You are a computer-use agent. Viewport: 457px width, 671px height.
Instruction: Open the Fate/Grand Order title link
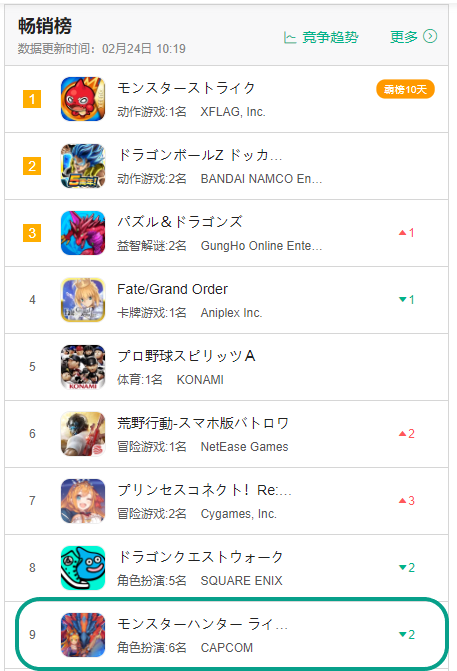click(x=172, y=289)
